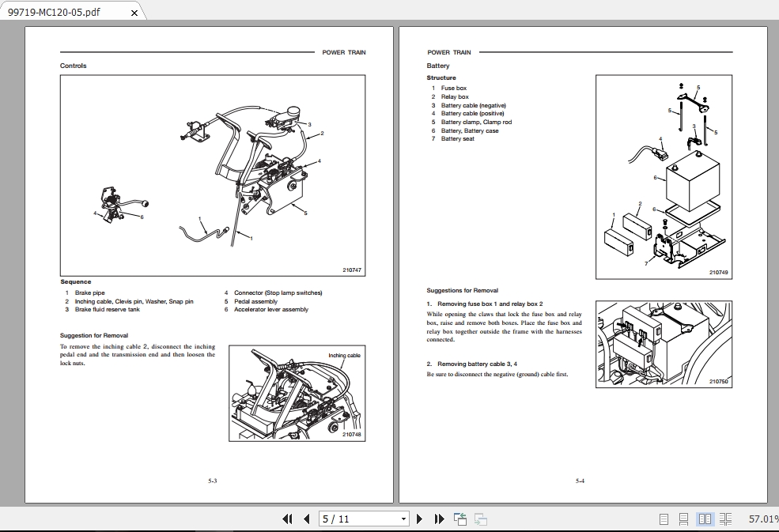
Task: Select the single page layout icon
Action: click(664, 519)
